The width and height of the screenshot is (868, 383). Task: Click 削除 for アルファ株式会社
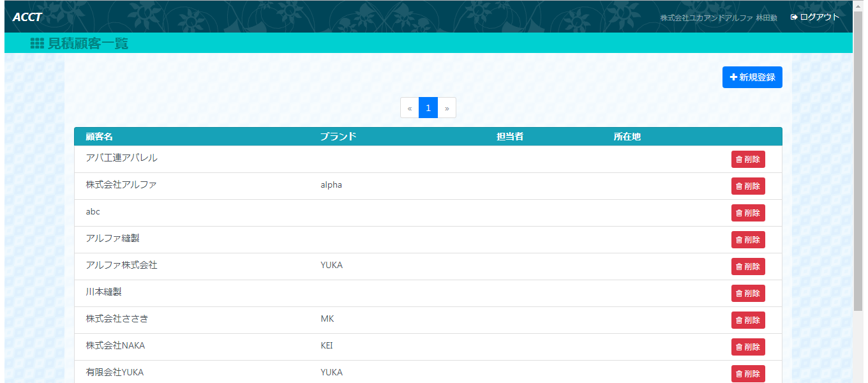pos(748,267)
